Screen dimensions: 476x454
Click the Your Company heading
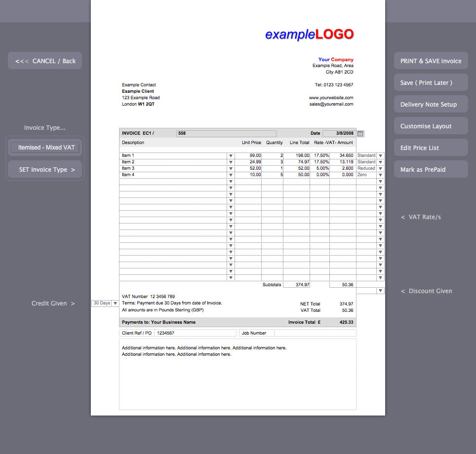(336, 60)
